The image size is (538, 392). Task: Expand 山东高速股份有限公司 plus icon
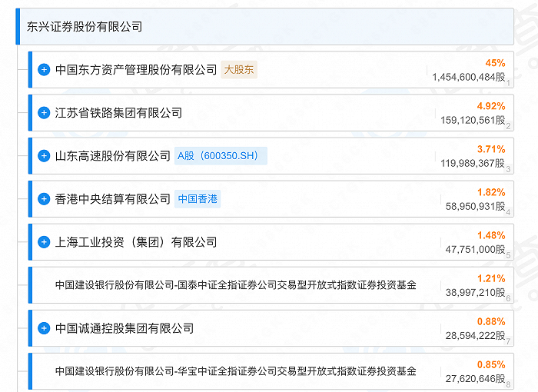(44, 156)
